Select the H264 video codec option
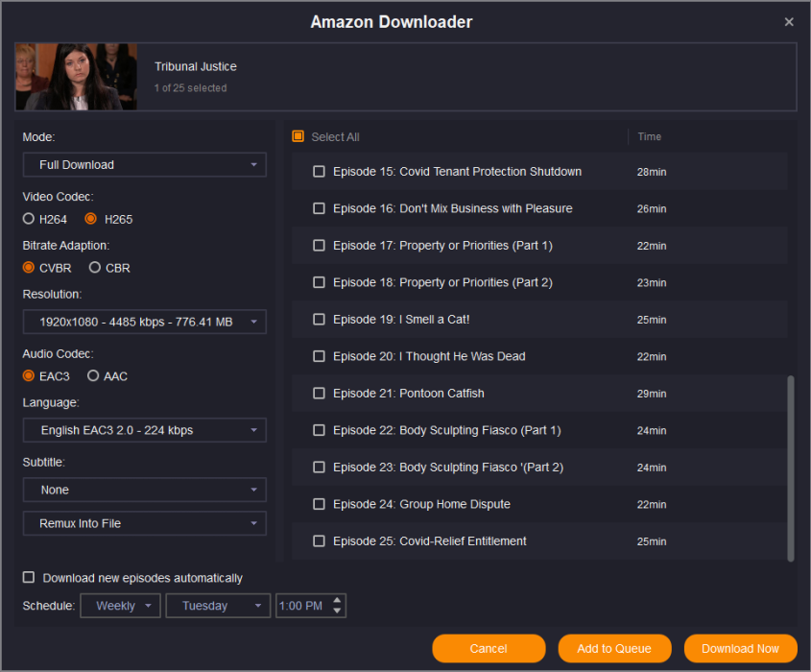This screenshot has height=672, width=811. [x=29, y=219]
